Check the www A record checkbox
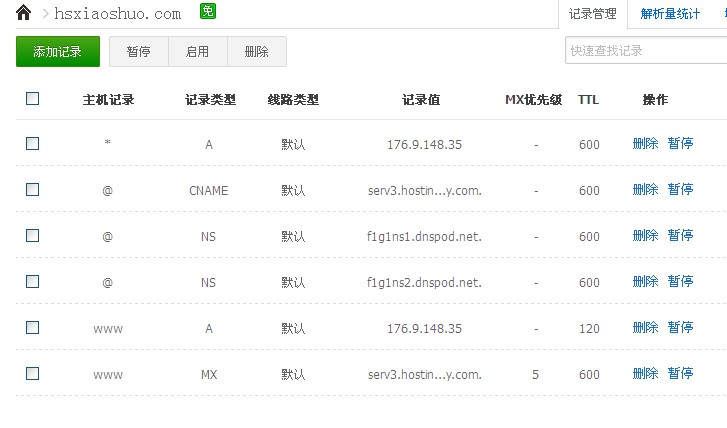The height and width of the screenshot is (428, 727). (x=32, y=327)
